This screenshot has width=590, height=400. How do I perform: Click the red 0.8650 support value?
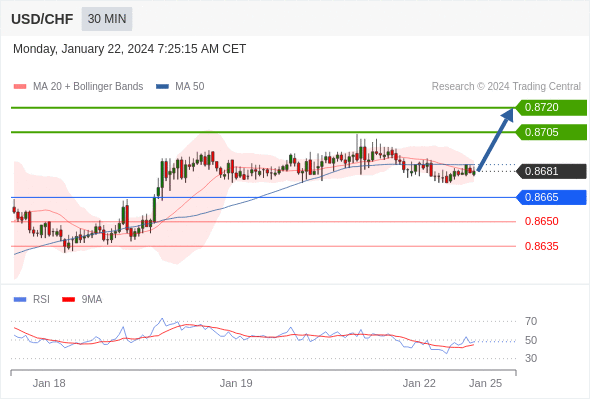click(541, 221)
